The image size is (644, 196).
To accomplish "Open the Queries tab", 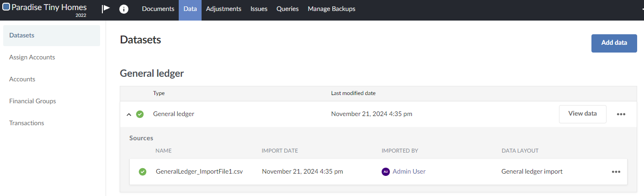I will coord(287,9).
